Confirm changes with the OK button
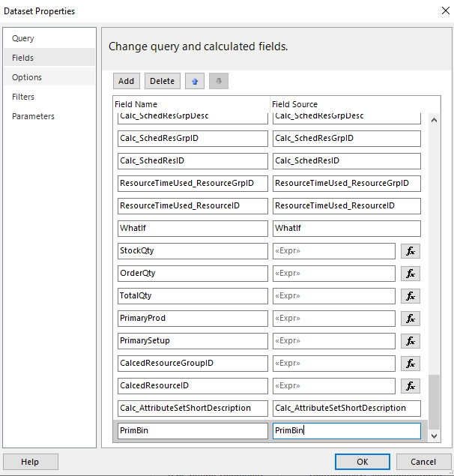454x476 pixels. coord(363,462)
